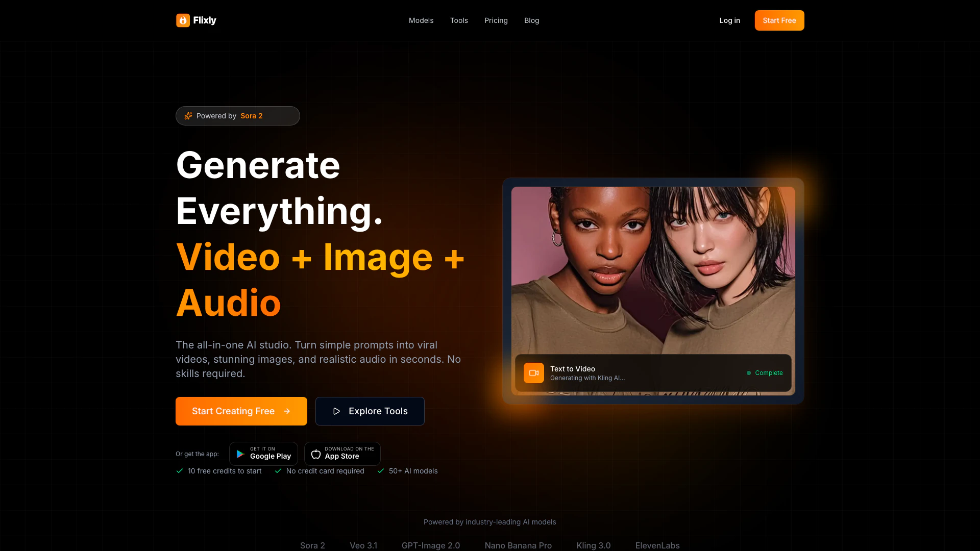Click the sparkle icon in Powered by badge
The height and width of the screenshot is (551, 980).
click(188, 116)
